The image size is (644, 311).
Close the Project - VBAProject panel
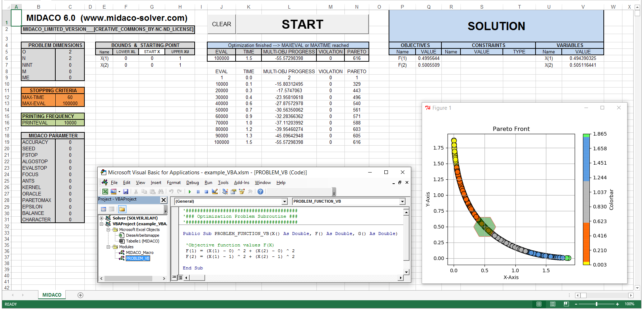tap(163, 200)
